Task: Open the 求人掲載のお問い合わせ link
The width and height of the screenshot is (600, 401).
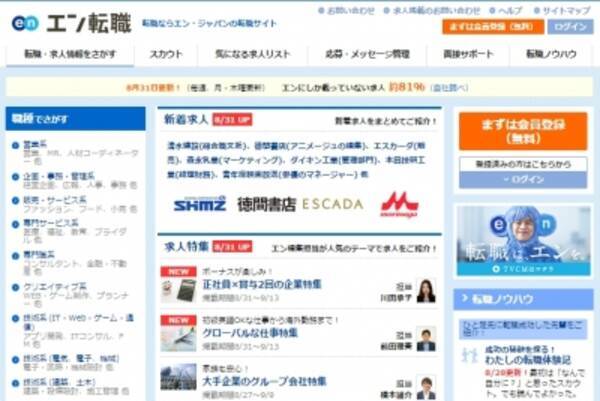Action: click(436, 11)
